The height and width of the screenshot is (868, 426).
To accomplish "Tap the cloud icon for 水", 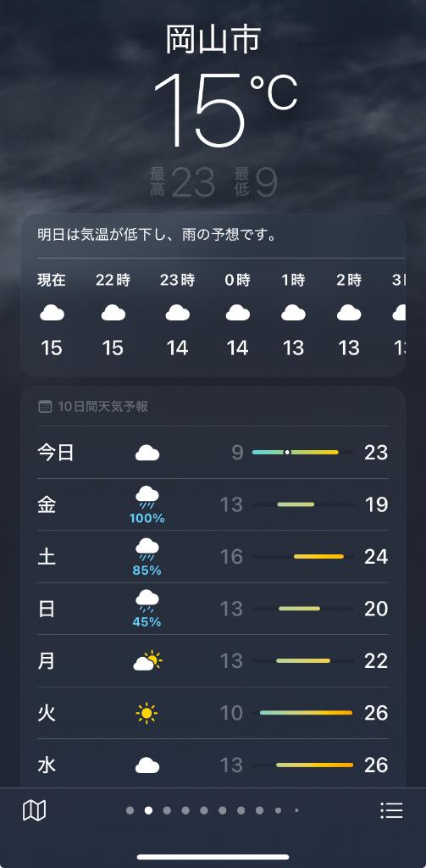I will (147, 765).
